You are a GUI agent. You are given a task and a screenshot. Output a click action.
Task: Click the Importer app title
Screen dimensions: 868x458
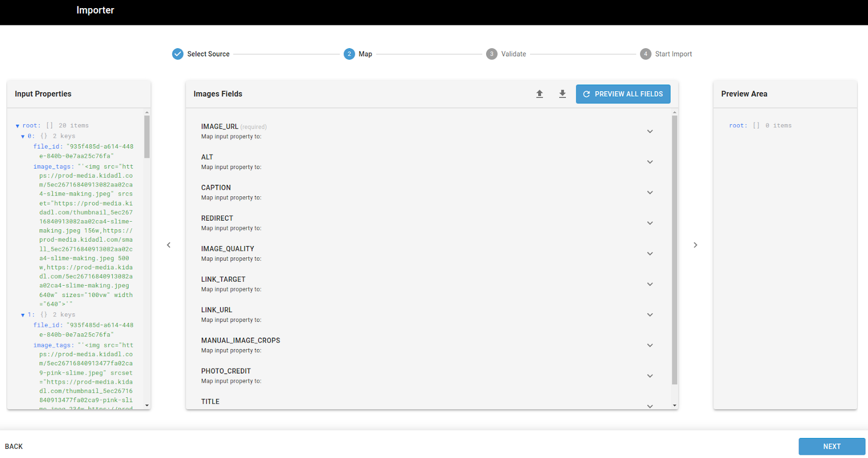coord(95,10)
